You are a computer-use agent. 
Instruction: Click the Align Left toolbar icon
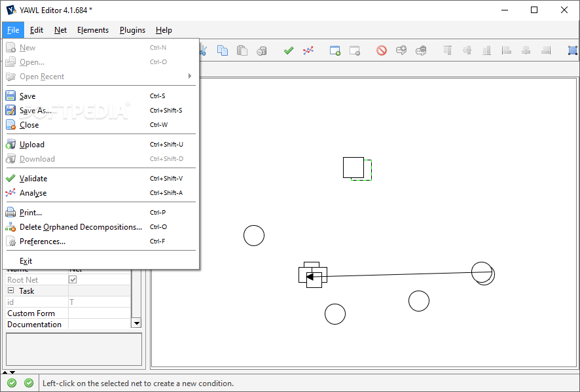(x=507, y=50)
